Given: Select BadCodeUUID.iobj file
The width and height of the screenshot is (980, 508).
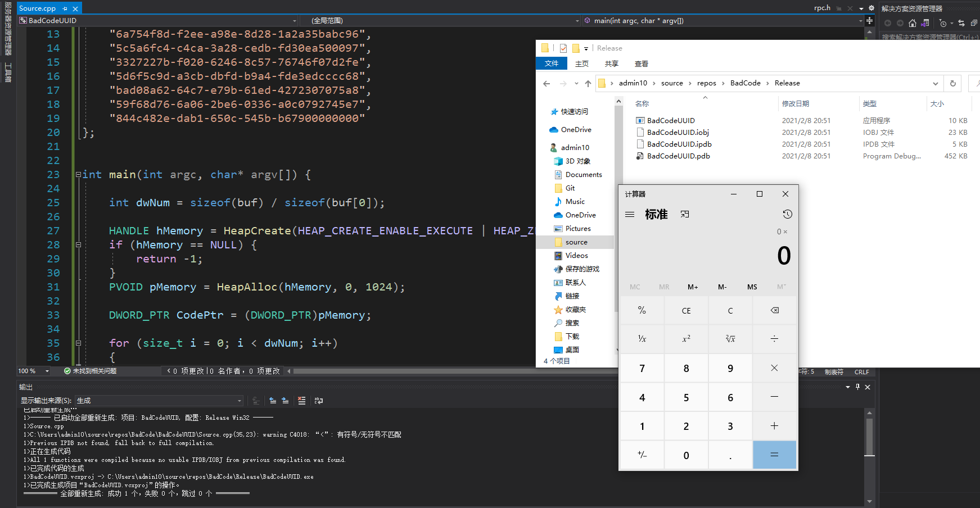Looking at the screenshot, I should (x=678, y=132).
